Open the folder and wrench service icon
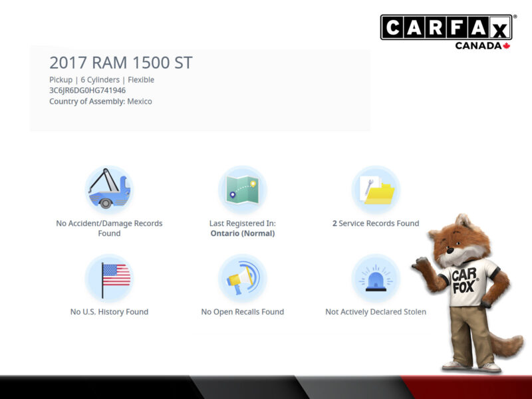Screen dimensions: 532x399 click(x=376, y=190)
